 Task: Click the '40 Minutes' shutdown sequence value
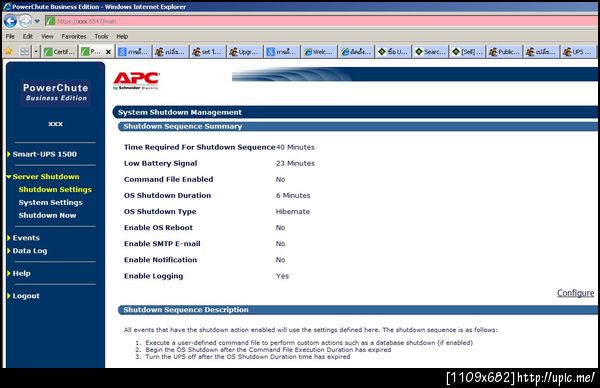pos(295,147)
